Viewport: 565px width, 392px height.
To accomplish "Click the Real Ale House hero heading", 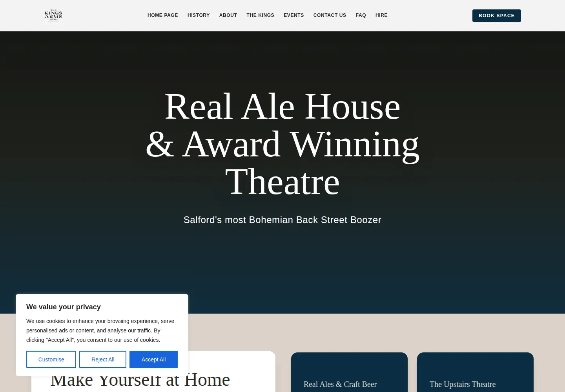I will (x=282, y=144).
